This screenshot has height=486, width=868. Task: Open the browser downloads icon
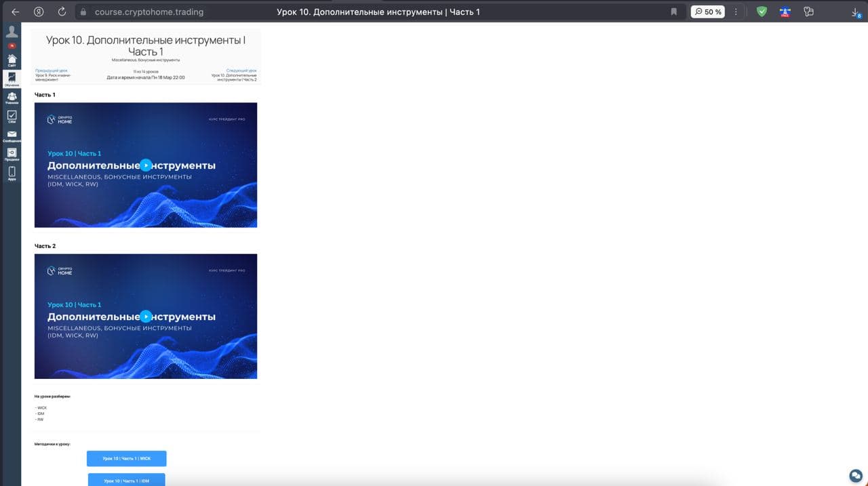point(856,12)
